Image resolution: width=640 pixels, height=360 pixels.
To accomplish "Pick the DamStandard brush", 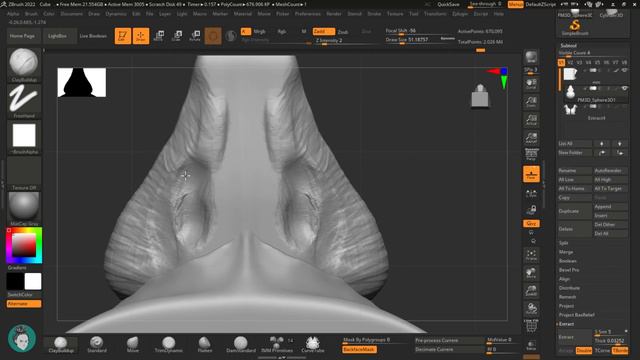I will click(240, 344).
